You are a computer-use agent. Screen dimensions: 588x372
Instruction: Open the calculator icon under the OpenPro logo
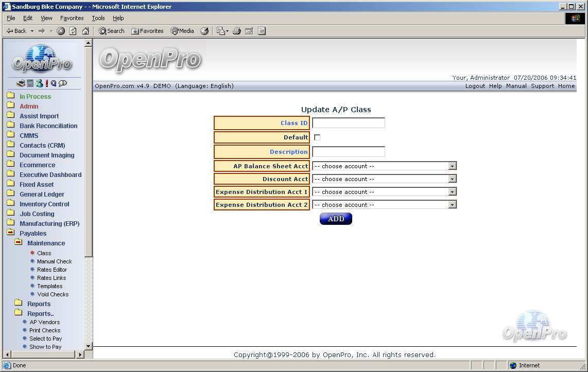[x=30, y=83]
